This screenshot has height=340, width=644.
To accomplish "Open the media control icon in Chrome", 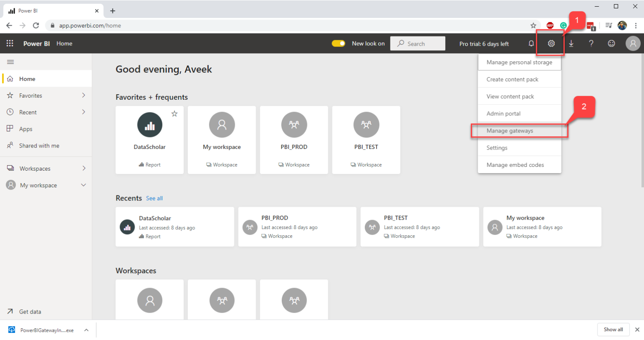I will point(609,26).
